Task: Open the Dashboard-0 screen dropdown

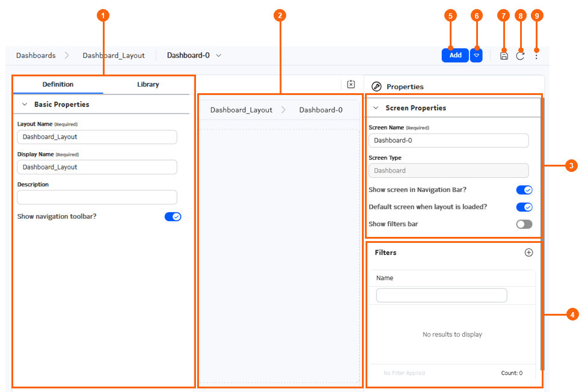Action: click(x=219, y=55)
